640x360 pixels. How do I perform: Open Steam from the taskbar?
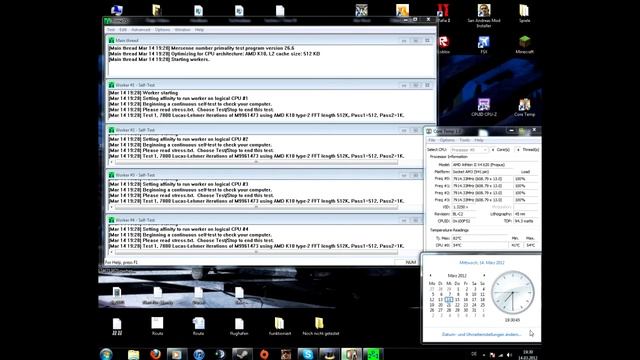pyautogui.click(x=242, y=354)
